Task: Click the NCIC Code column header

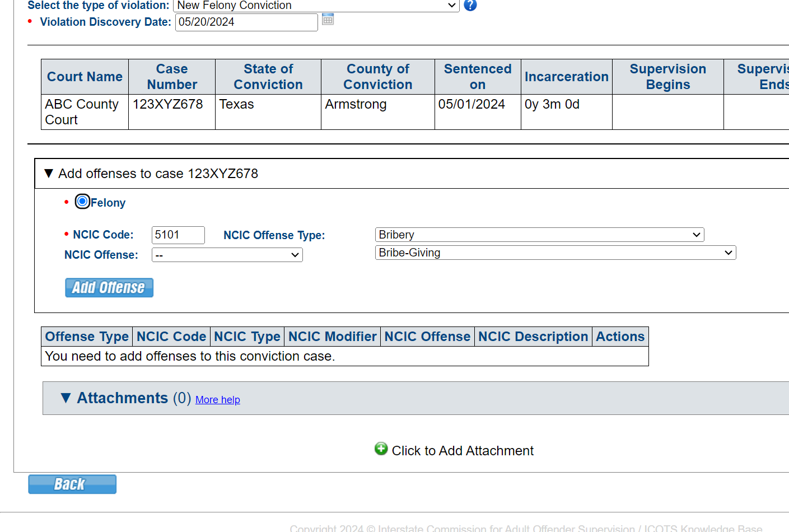Action: coord(171,337)
